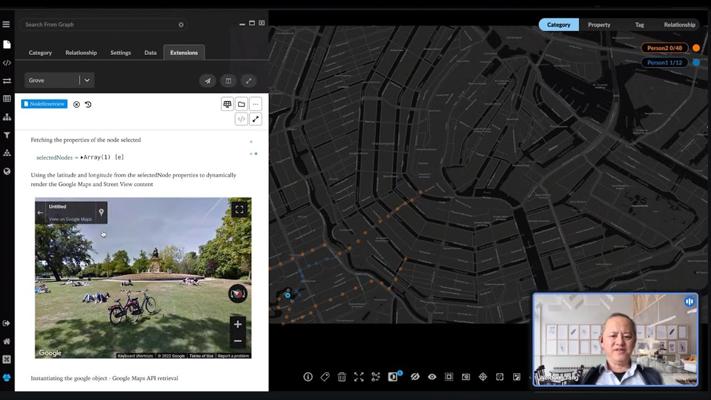The image size is (711, 400).
Task: Click the info icon in bottom toolbar
Action: 308,377
